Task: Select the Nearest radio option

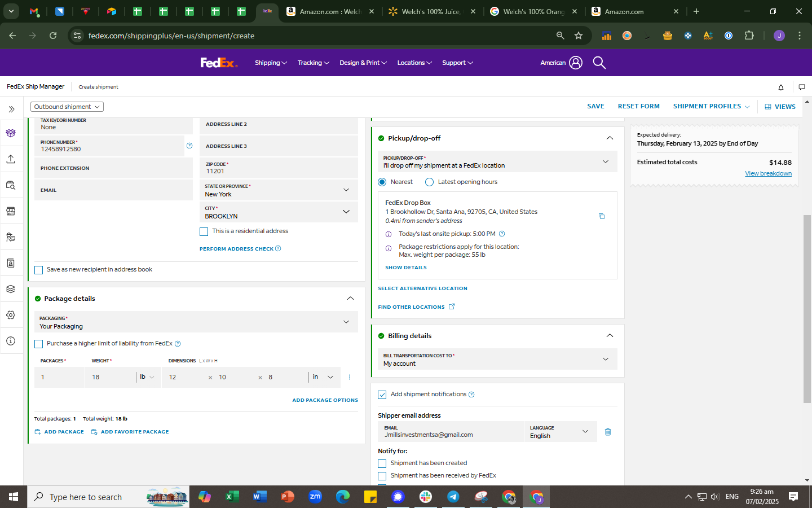Action: [x=382, y=182]
